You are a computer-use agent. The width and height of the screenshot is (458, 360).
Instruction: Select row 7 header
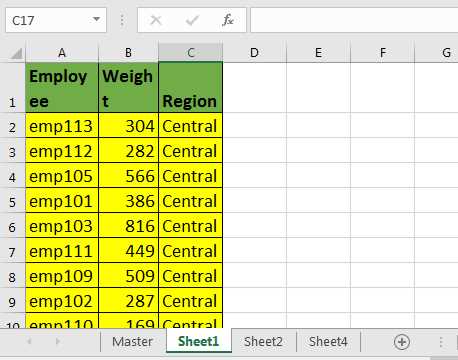coord(13,251)
